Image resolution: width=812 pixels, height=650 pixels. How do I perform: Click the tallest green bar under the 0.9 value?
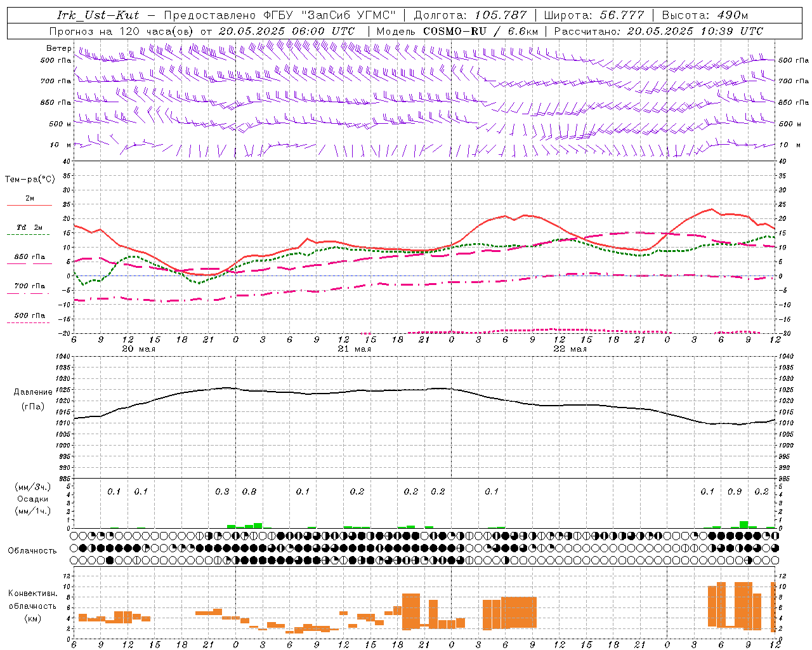[x=743, y=524]
